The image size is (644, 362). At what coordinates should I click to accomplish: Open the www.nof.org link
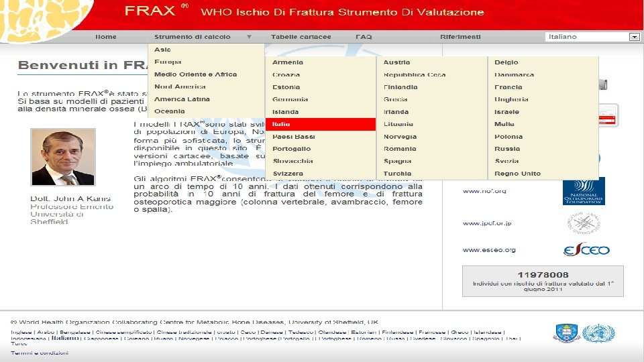point(484,191)
